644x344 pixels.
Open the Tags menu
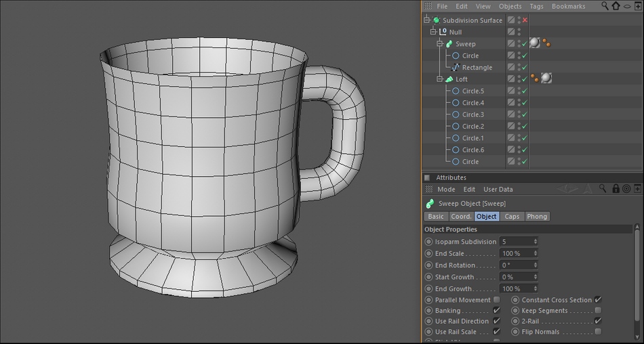(x=536, y=6)
